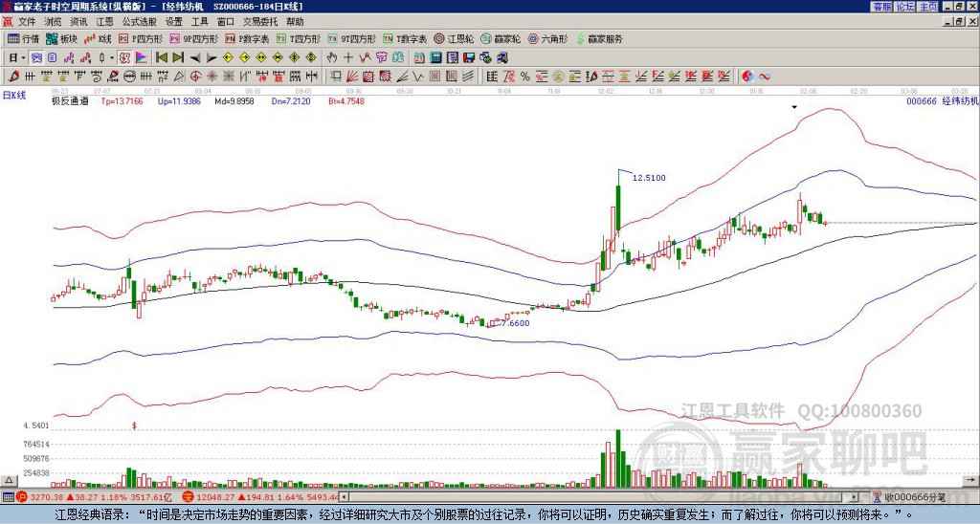Click the yin-yang taiji icon
Viewport: 980px width, 524px height.
[747, 76]
